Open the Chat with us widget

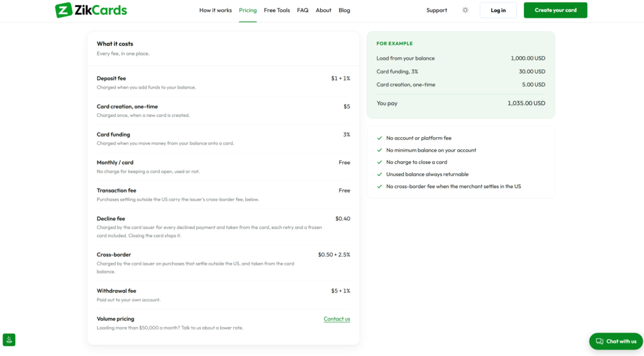point(616,341)
